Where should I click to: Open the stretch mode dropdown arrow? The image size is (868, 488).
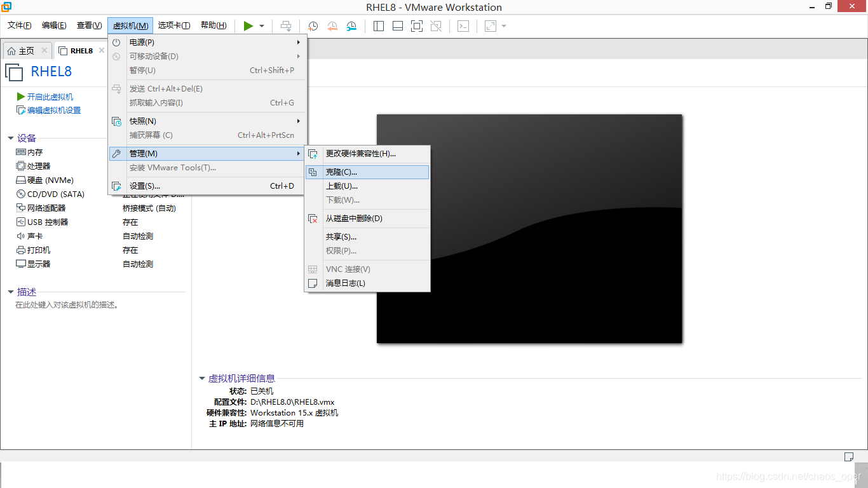click(504, 26)
